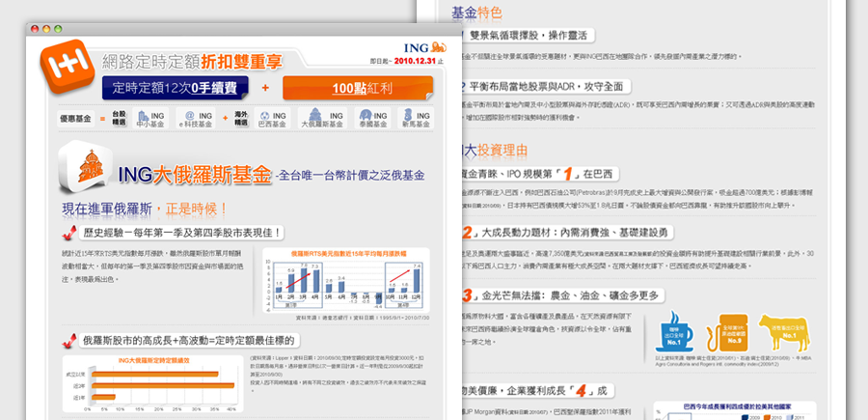Click the 巴西今年成長獲利 chart in back window

pos(735,410)
